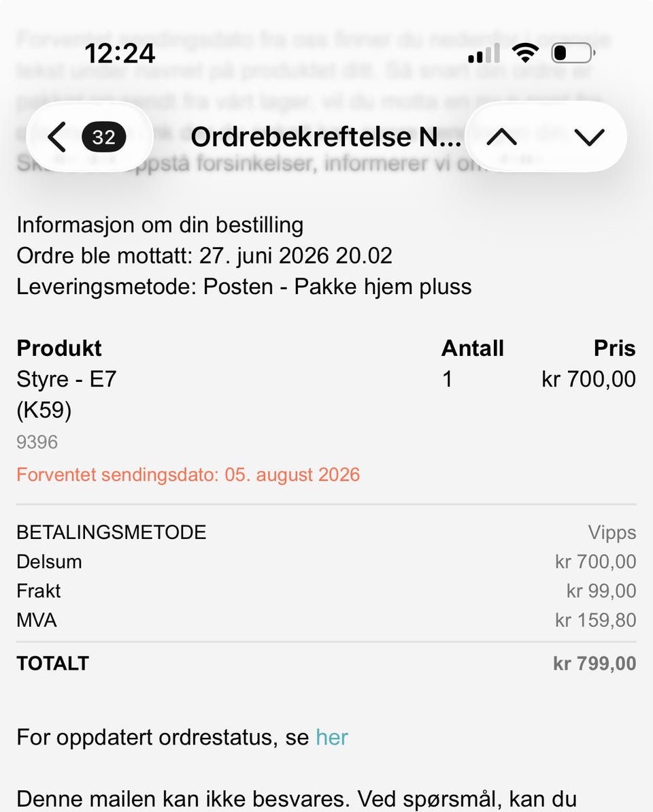This screenshot has height=812, width=653.
Task: Tap the Vipps payment method label
Action: coord(612,532)
